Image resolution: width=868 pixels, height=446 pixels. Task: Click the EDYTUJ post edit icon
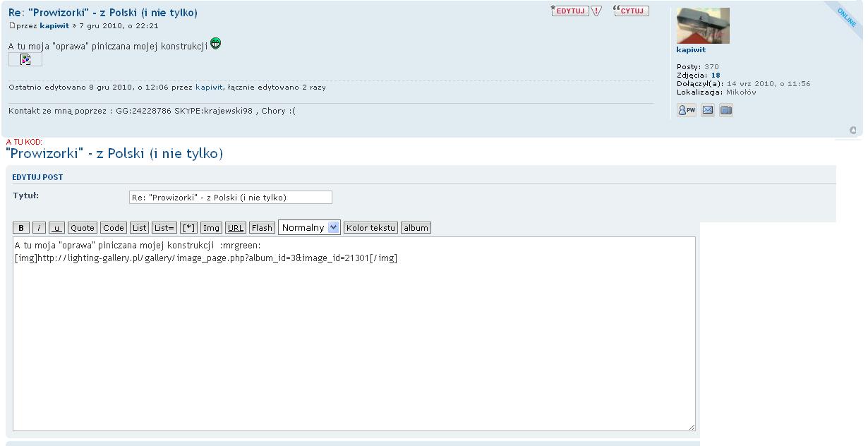pos(570,11)
